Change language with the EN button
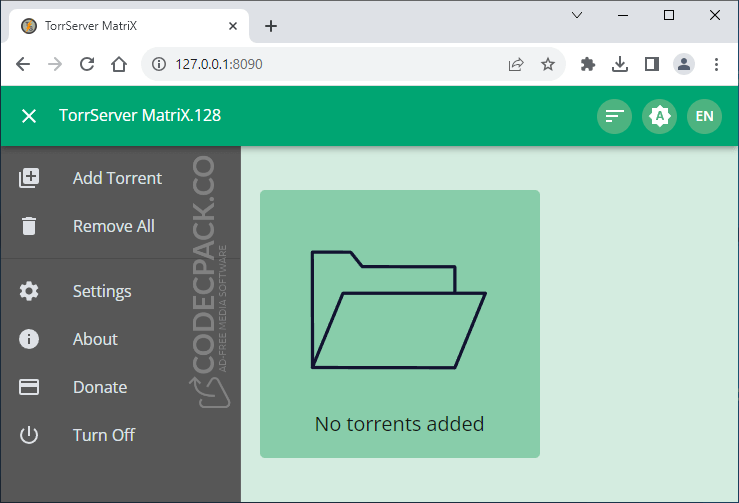 pos(704,116)
